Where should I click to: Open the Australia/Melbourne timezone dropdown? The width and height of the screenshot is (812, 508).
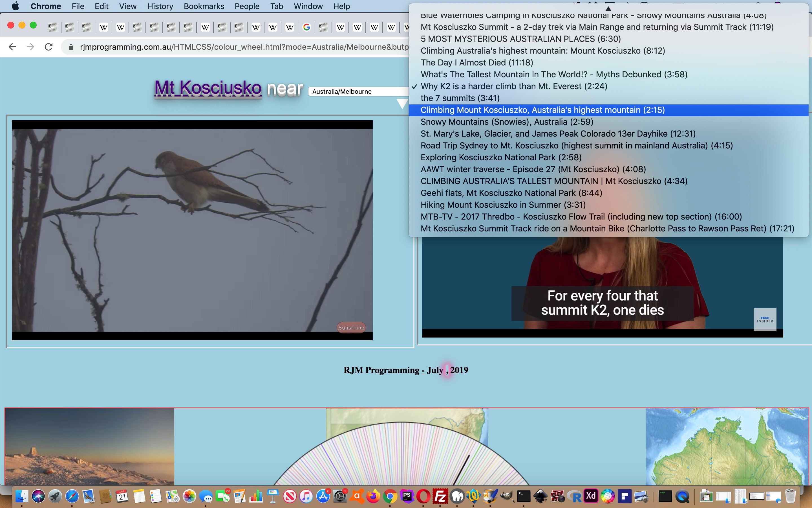click(358, 91)
